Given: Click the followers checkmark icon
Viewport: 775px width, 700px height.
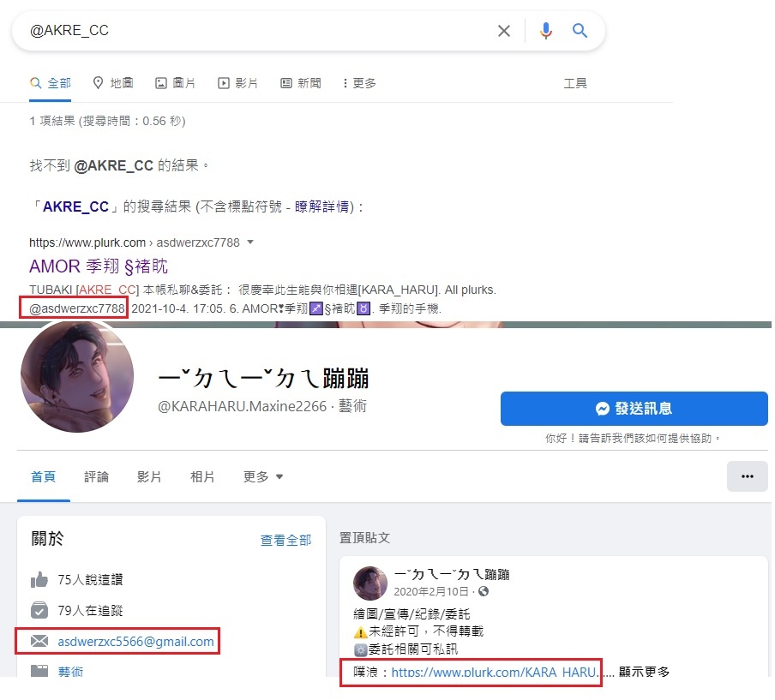Looking at the screenshot, I should 39,611.
